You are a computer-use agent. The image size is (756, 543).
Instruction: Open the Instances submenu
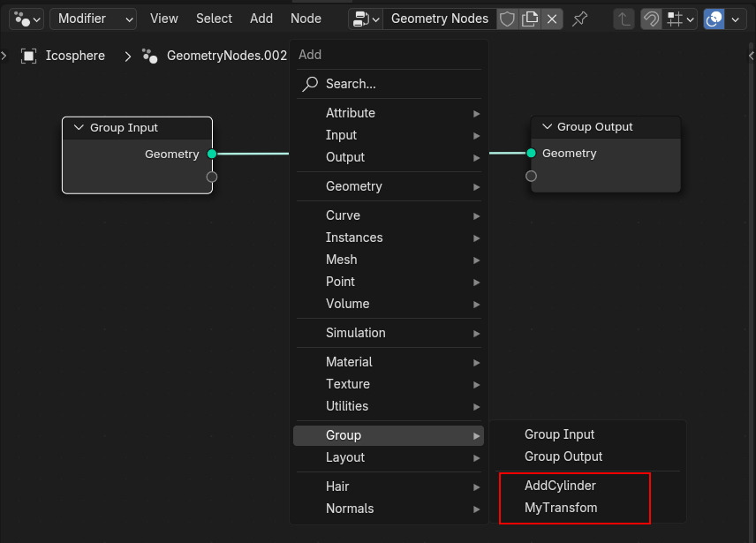click(389, 238)
